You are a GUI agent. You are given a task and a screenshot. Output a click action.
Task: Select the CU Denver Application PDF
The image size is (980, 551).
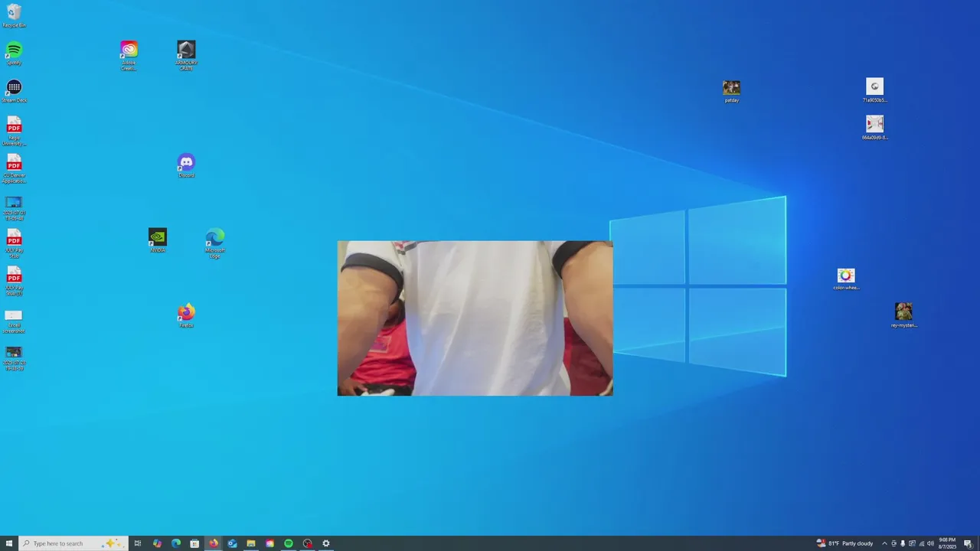(x=14, y=168)
